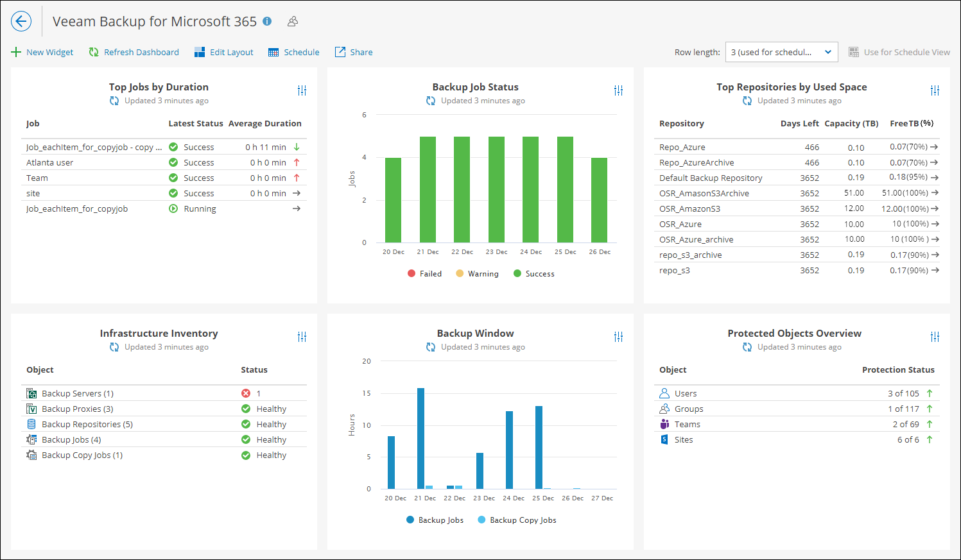
Task: Open Top Jobs by Duration widget settings
Action: tap(302, 90)
